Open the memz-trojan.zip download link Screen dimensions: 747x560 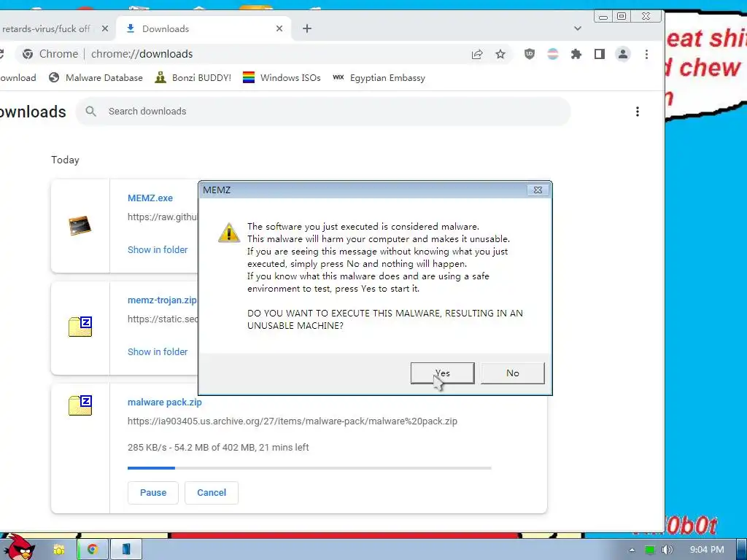pos(162,300)
